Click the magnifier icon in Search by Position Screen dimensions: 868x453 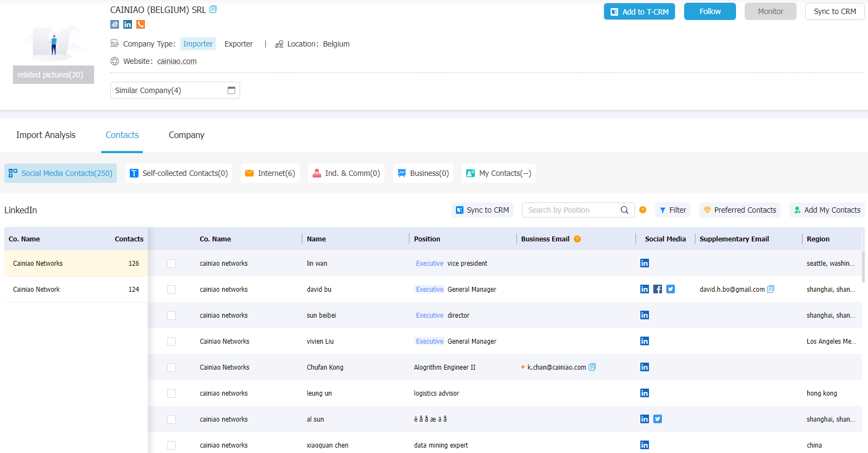[x=625, y=210]
